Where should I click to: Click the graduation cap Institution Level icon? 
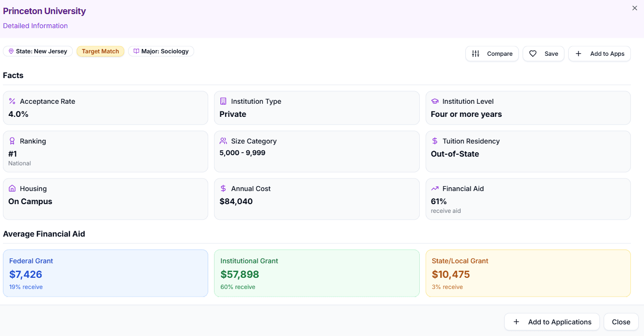click(435, 101)
